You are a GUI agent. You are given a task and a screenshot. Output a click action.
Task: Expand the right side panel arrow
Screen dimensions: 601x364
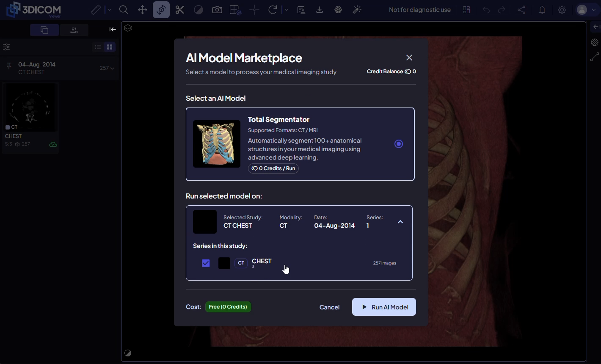tap(596, 27)
